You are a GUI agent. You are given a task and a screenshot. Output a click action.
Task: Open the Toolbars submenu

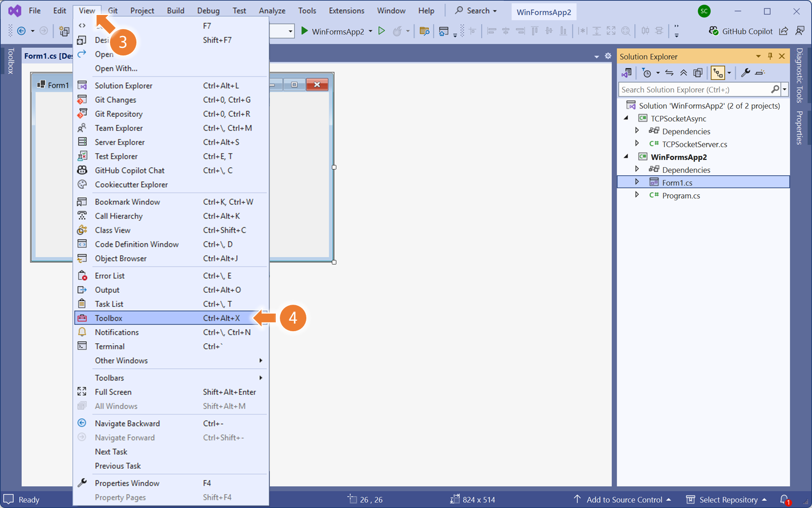pos(171,378)
